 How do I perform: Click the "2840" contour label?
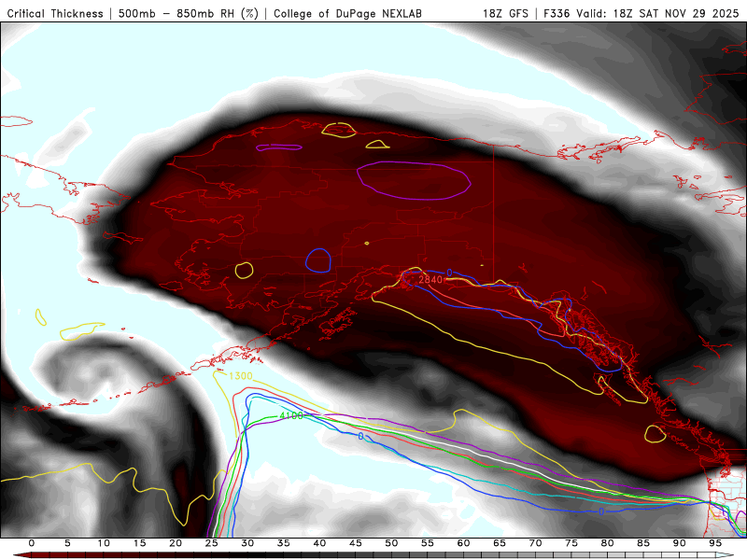[430, 279]
